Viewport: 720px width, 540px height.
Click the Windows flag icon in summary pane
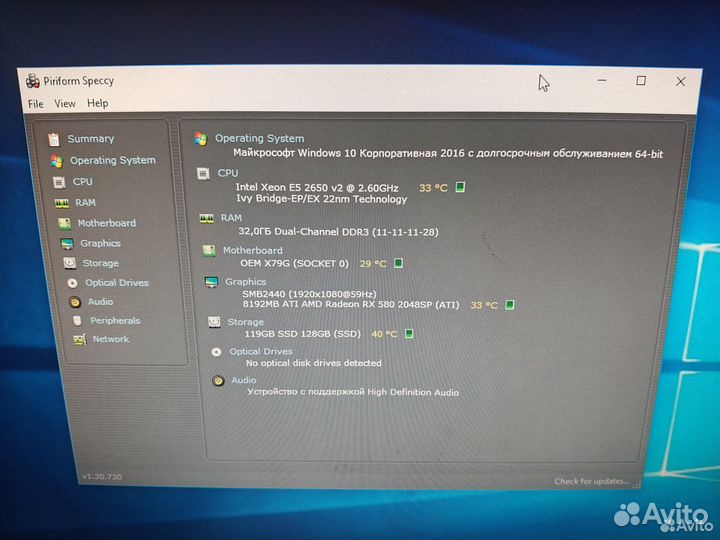click(201, 139)
